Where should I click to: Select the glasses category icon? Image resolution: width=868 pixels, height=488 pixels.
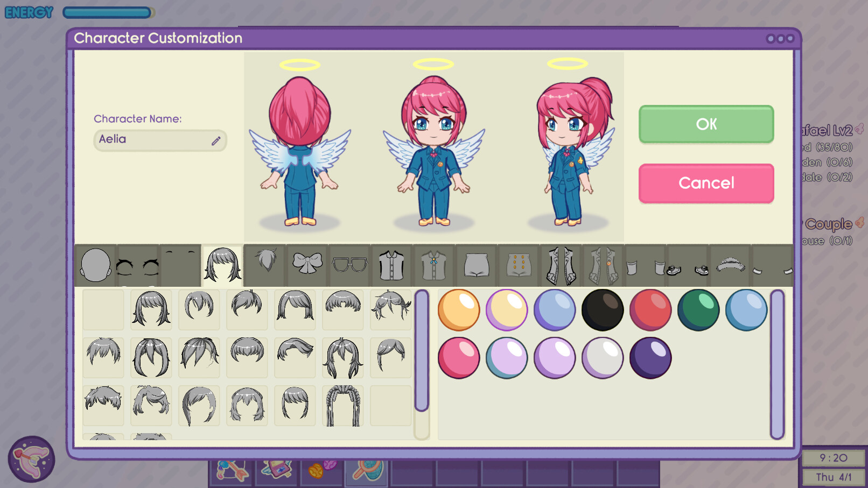pyautogui.click(x=349, y=264)
